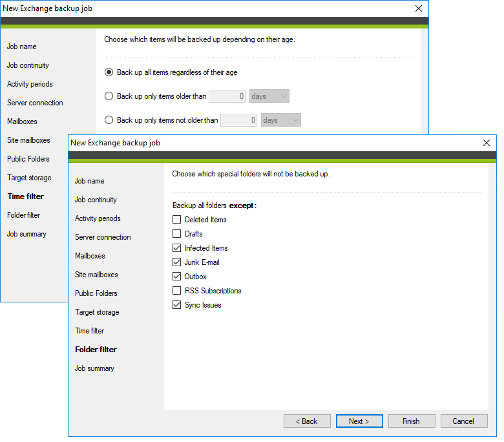Toggle the Outbox checkbox

[x=177, y=277]
